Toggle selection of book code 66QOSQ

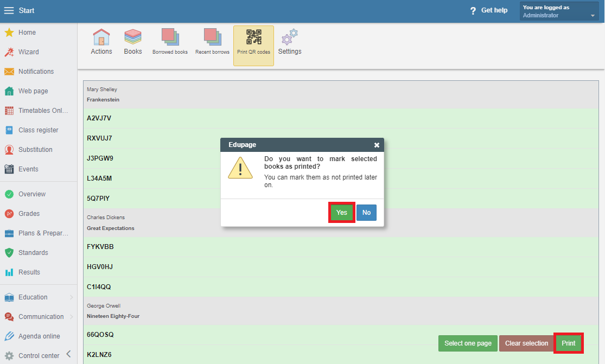pyautogui.click(x=100, y=335)
